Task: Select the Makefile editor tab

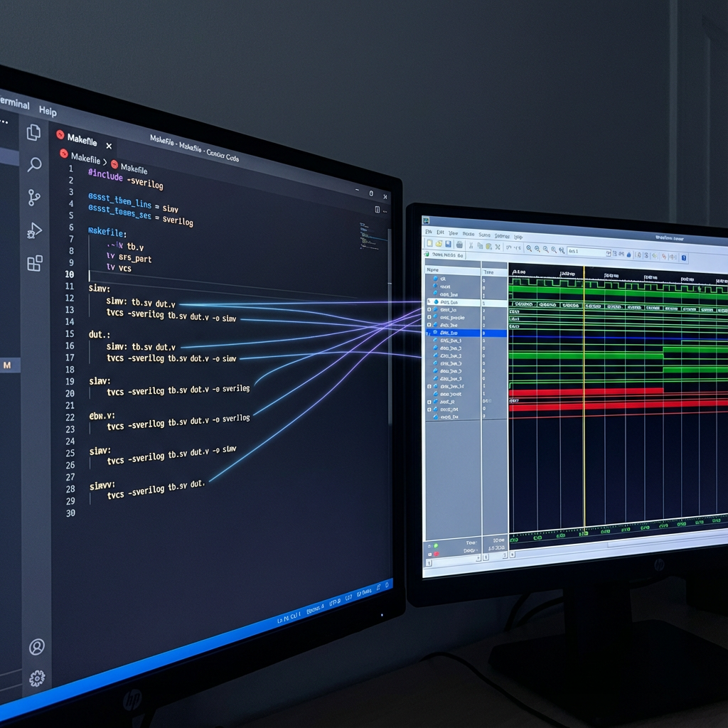Action: click(x=82, y=139)
